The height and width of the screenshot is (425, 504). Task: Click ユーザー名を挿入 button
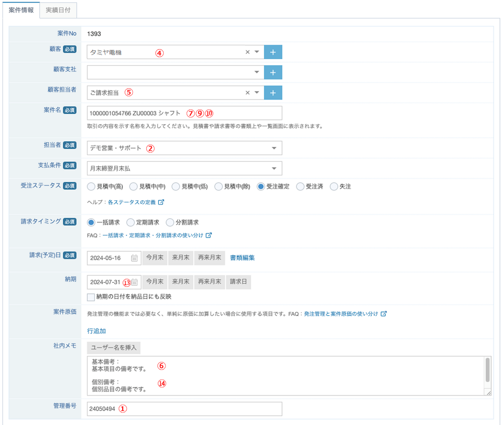[x=114, y=348]
